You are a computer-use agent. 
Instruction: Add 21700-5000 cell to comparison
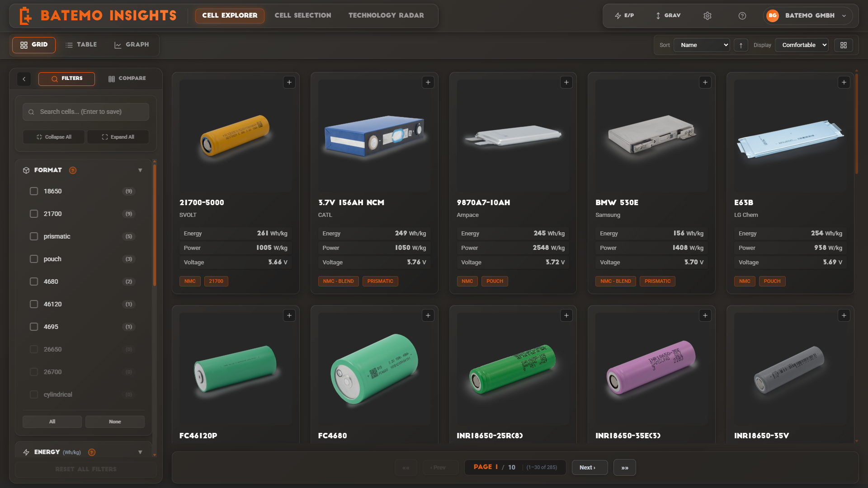point(289,82)
